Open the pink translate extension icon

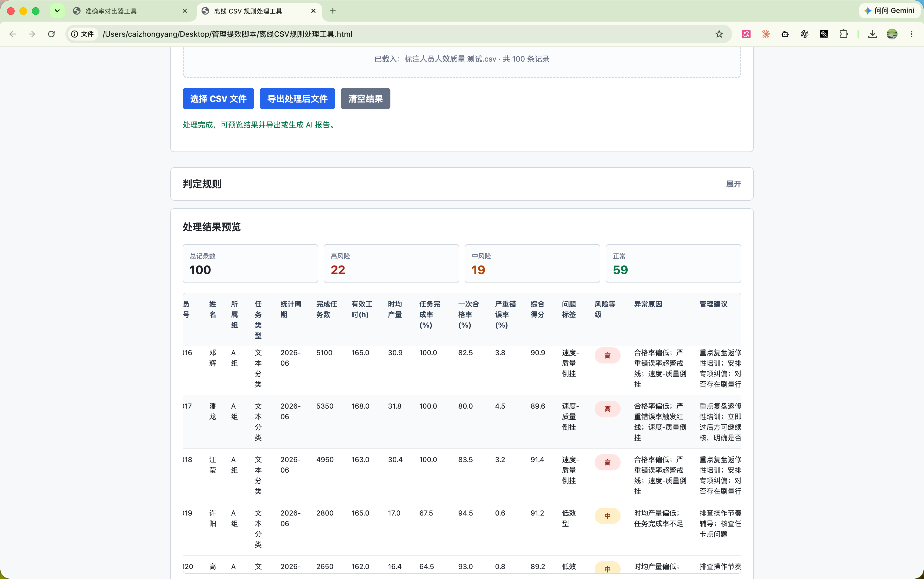click(x=746, y=34)
